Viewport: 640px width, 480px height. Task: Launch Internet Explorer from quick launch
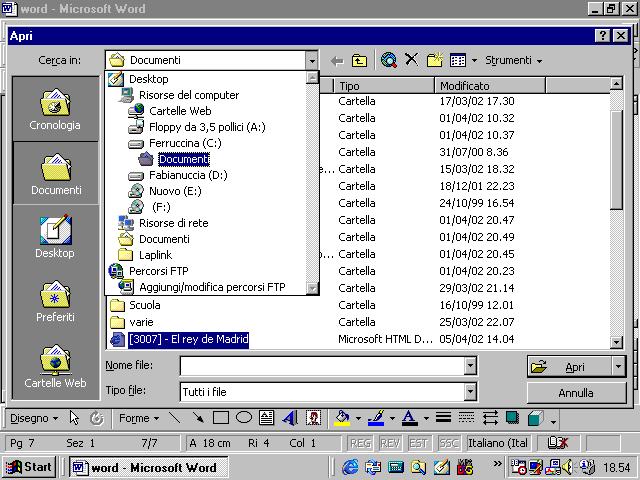pyautogui.click(x=350, y=467)
